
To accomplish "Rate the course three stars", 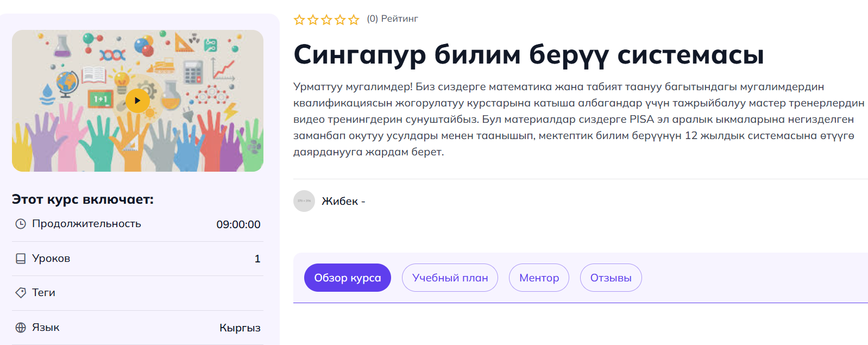I will tap(326, 20).
